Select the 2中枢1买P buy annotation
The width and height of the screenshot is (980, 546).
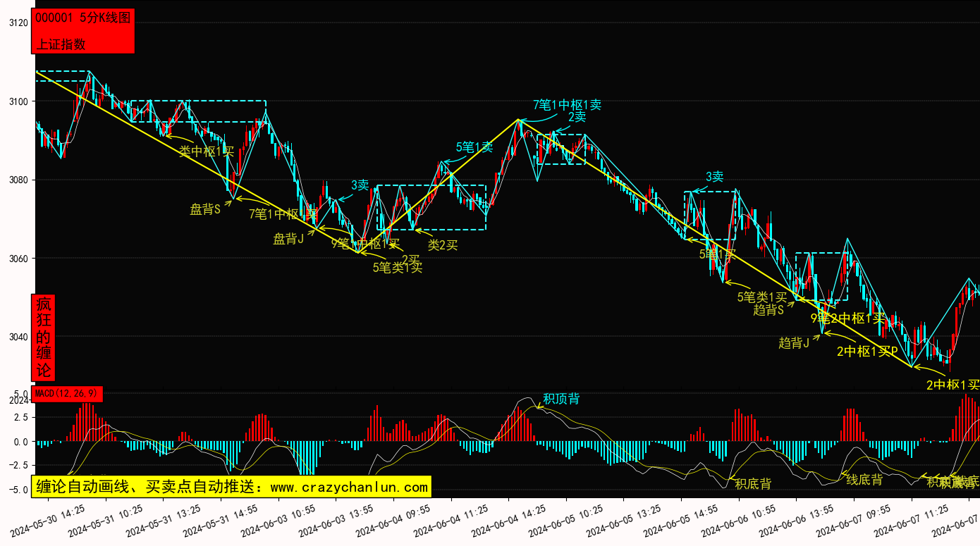pyautogui.click(x=867, y=351)
